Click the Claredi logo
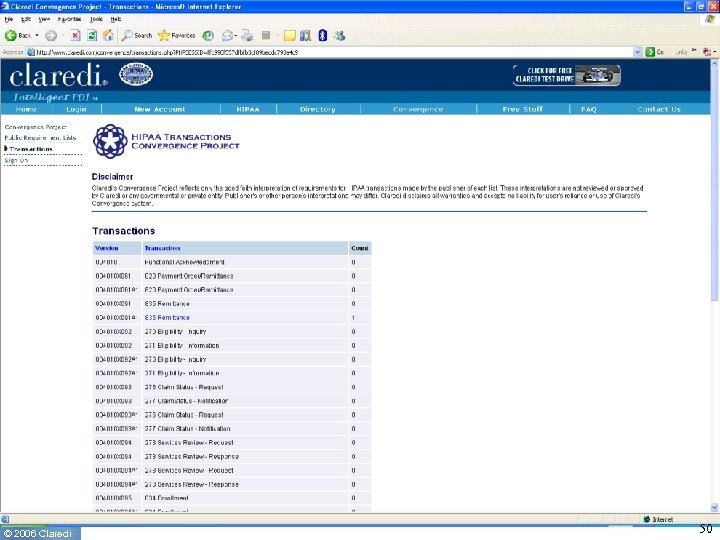The width and height of the screenshot is (720, 540). (58, 75)
